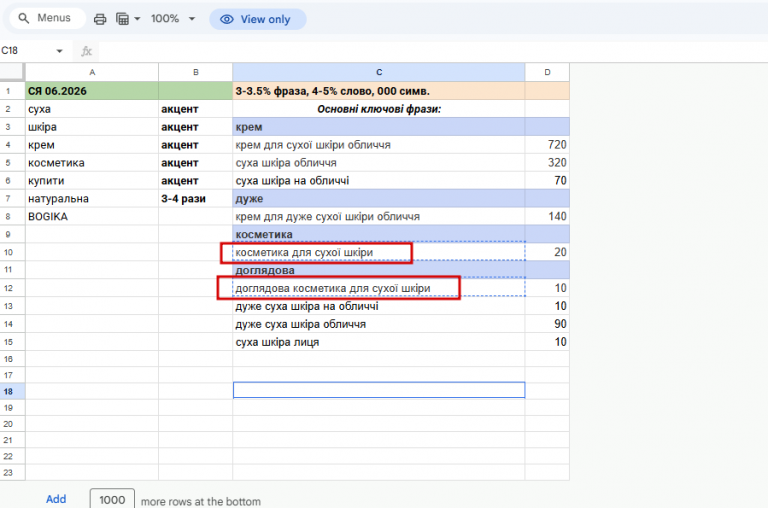Click the View only button

click(x=258, y=19)
